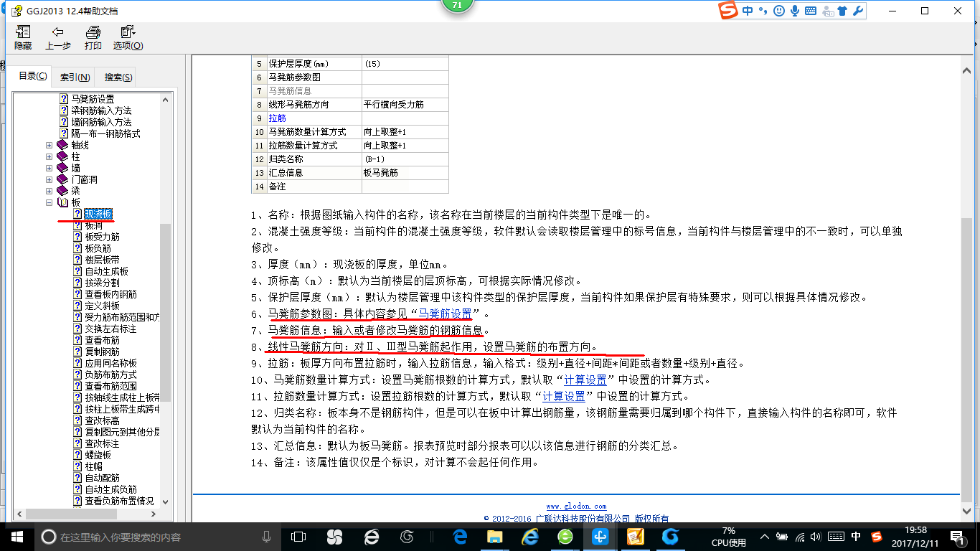Switch to the 搜索(S) tab
This screenshot has width=980, height=551.
(118, 77)
